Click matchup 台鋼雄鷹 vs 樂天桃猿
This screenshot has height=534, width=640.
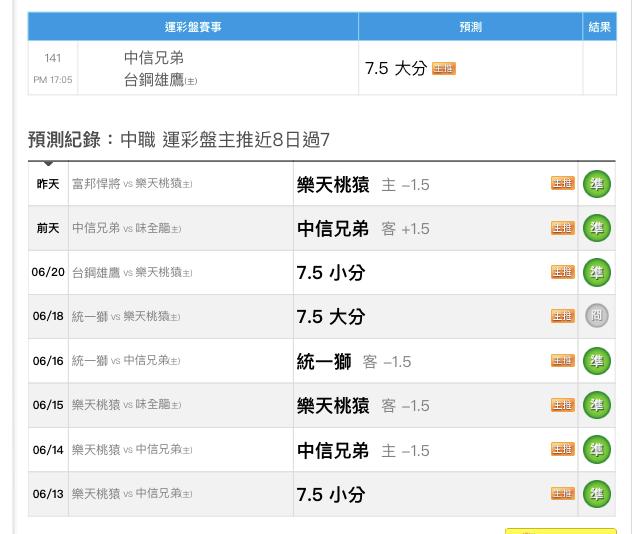(132, 272)
